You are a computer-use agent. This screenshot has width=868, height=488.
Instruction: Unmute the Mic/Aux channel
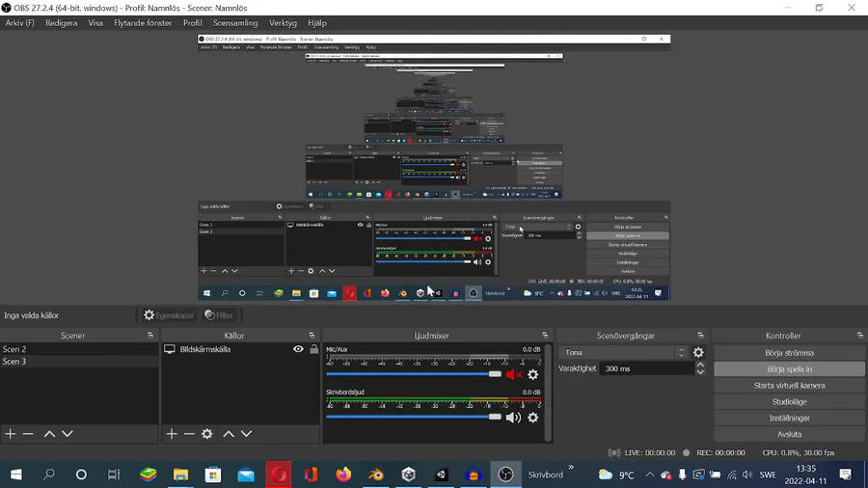514,374
